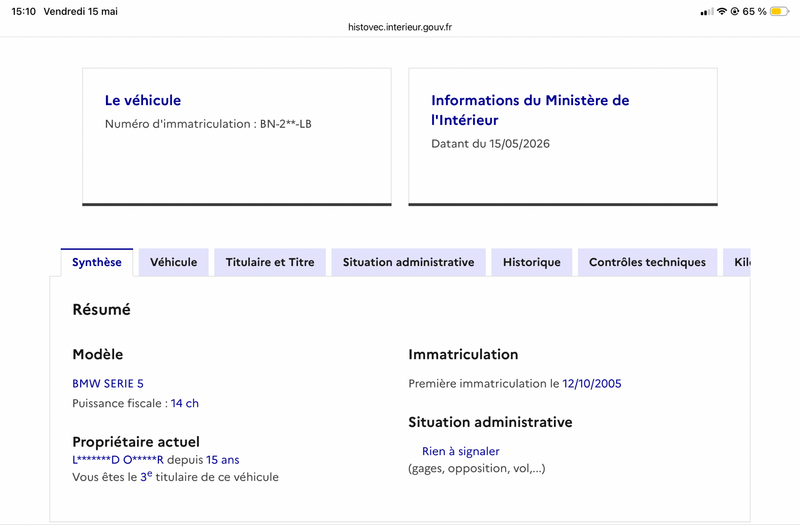Open the Synthèse tab
The image size is (800, 525).
click(97, 262)
